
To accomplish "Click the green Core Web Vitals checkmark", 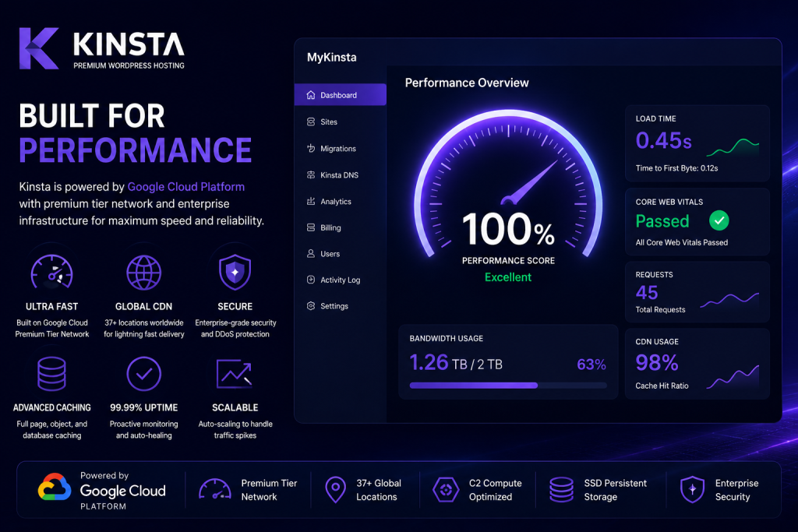I will (x=719, y=220).
